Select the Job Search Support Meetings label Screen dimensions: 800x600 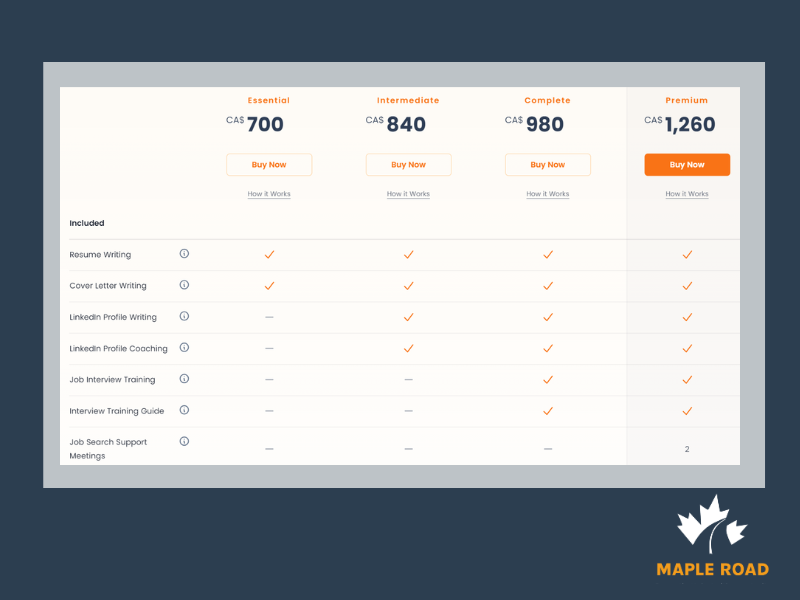click(108, 448)
